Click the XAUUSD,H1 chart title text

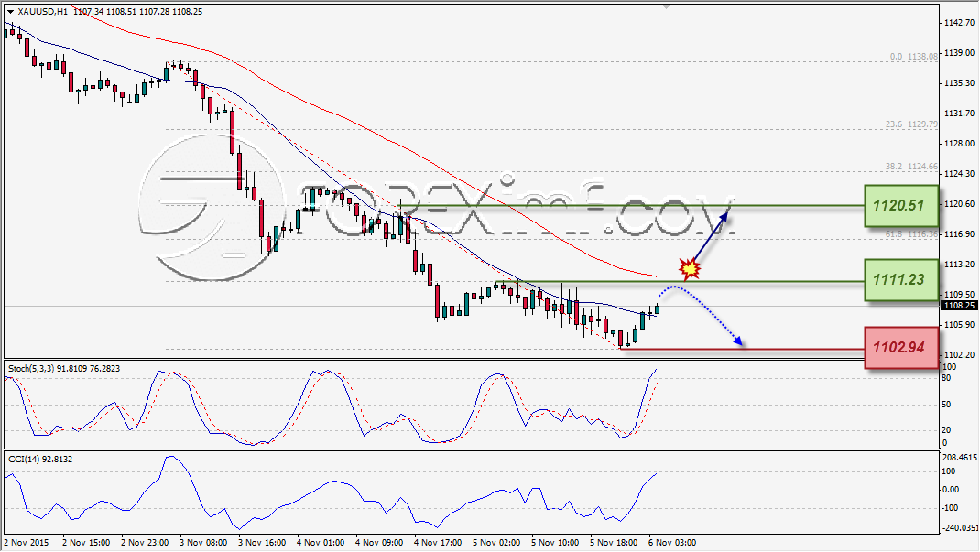[x=43, y=11]
